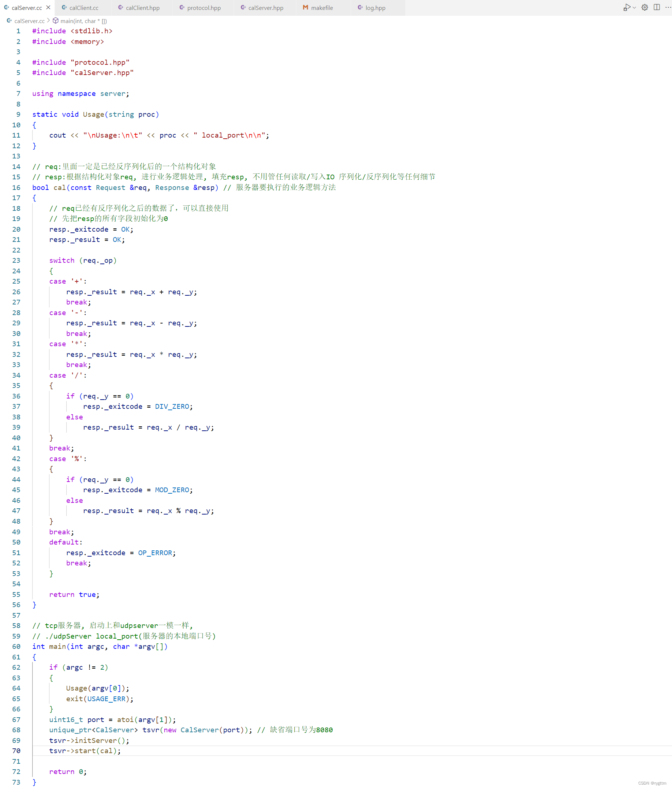Click 'resp._exitcode = OP_ERROR;' line
This screenshot has height=789, width=672.
coord(121,553)
